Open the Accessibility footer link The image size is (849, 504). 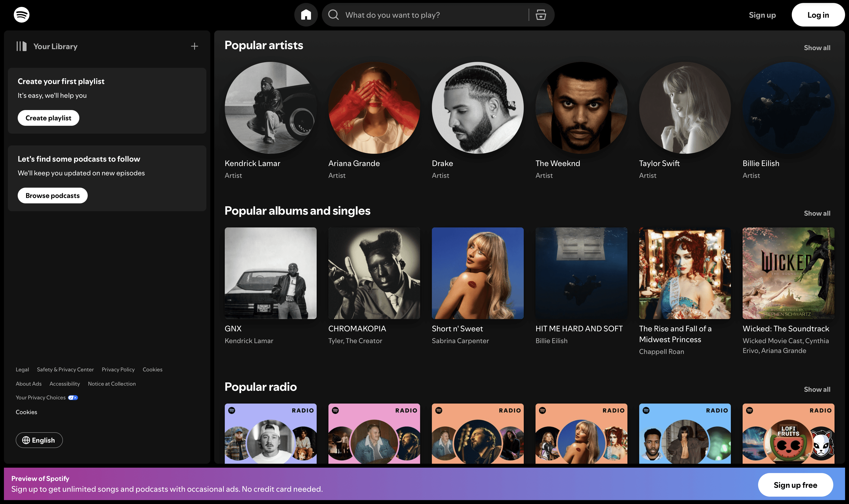pyautogui.click(x=65, y=384)
